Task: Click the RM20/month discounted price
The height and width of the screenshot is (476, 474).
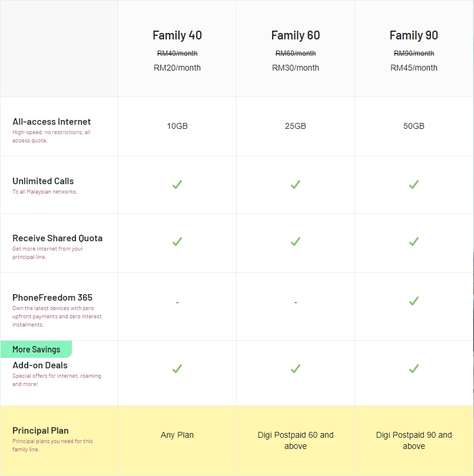Action: coord(177,68)
